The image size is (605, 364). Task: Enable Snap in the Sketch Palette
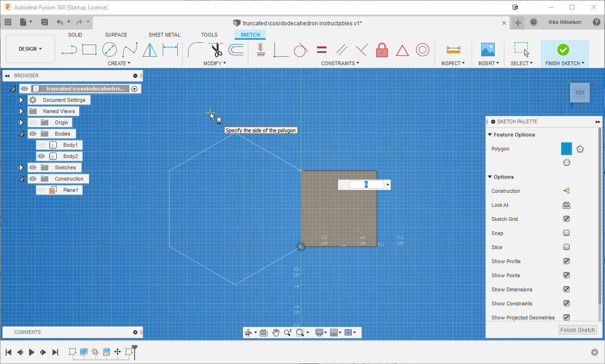coord(566,233)
